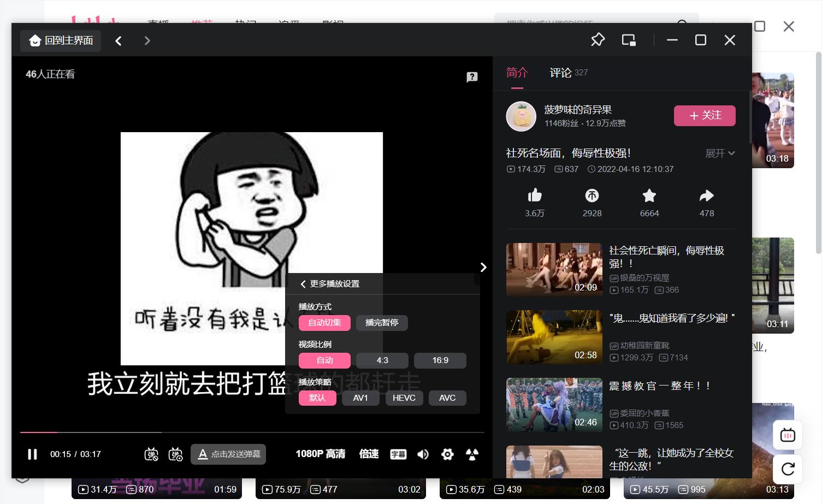
Task: Focus the send danmaku input field
Action: (x=228, y=454)
